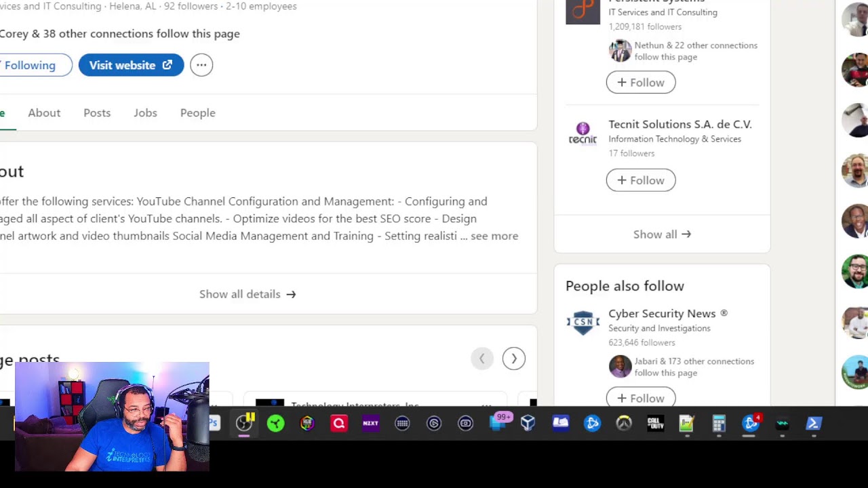Follow Tecnit Solutions S.A. de C.V.
This screenshot has height=488, width=868.
click(x=641, y=180)
